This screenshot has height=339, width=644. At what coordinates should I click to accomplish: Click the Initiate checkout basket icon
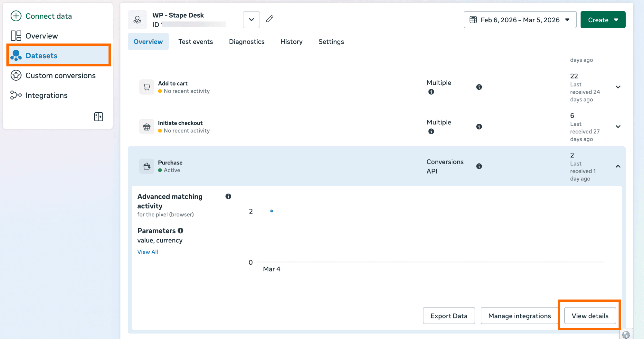pos(147,127)
